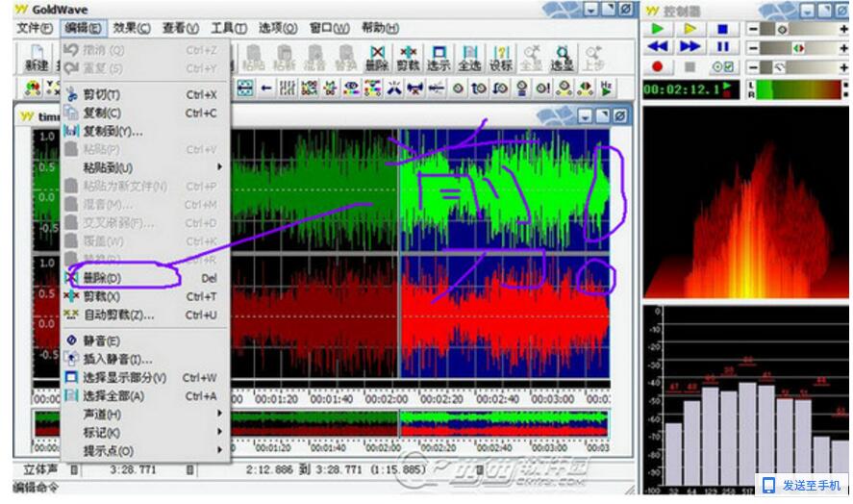This screenshot has width=853, height=504.
Task: Choose 删除(D) from the Edit menu
Action: (x=103, y=278)
